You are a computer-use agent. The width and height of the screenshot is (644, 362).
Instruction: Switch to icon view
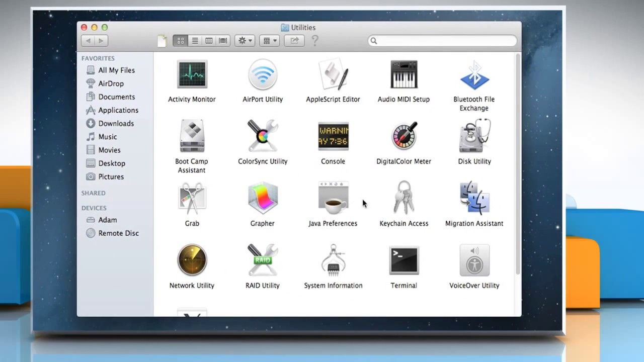pyautogui.click(x=180, y=41)
